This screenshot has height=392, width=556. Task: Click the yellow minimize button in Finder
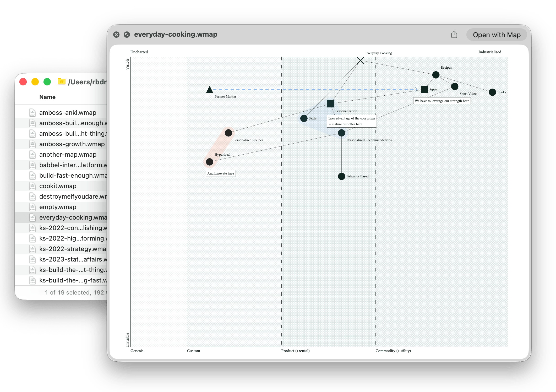(x=35, y=82)
